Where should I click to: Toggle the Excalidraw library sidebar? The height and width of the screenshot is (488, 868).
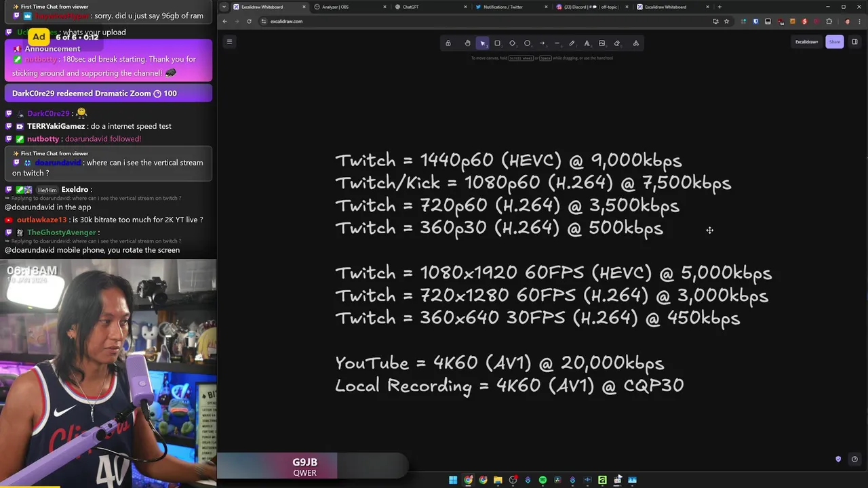pos(854,42)
